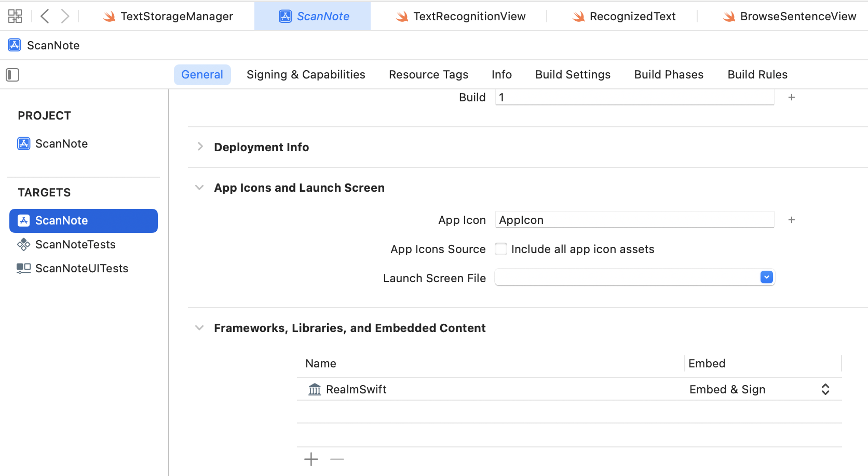Switch to Info tab
This screenshot has height=476, width=868.
click(x=501, y=74)
